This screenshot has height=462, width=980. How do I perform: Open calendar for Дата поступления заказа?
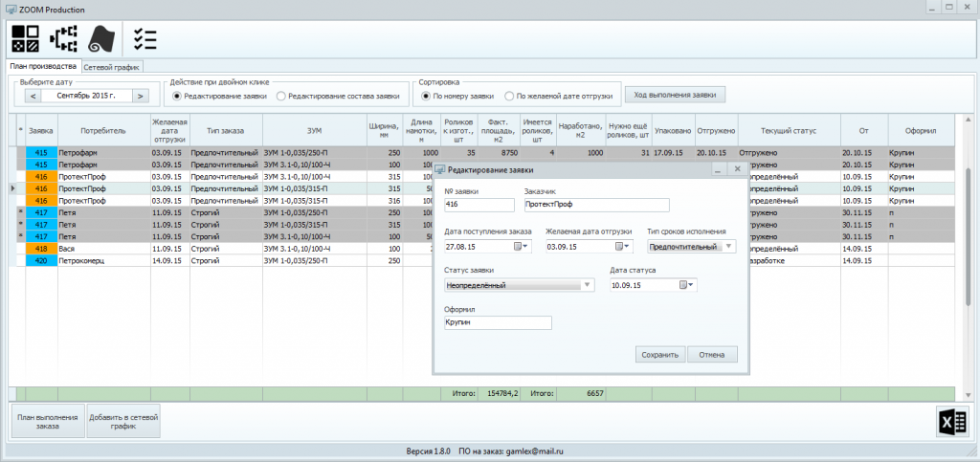[522, 247]
